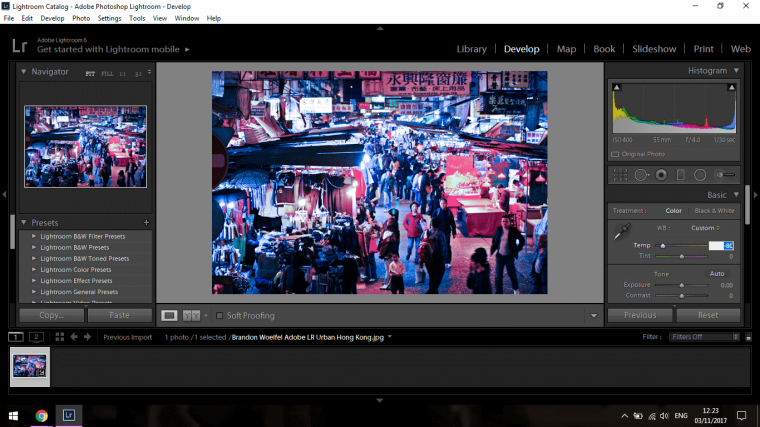
Task: Select the Spot Removal tool
Action: point(641,175)
